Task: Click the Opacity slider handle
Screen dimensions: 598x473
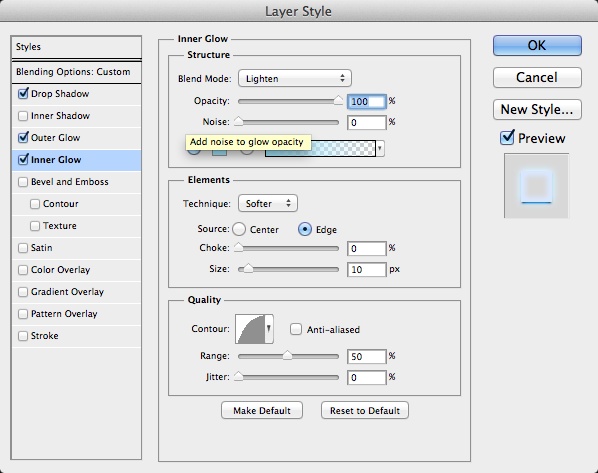Action: 338,100
